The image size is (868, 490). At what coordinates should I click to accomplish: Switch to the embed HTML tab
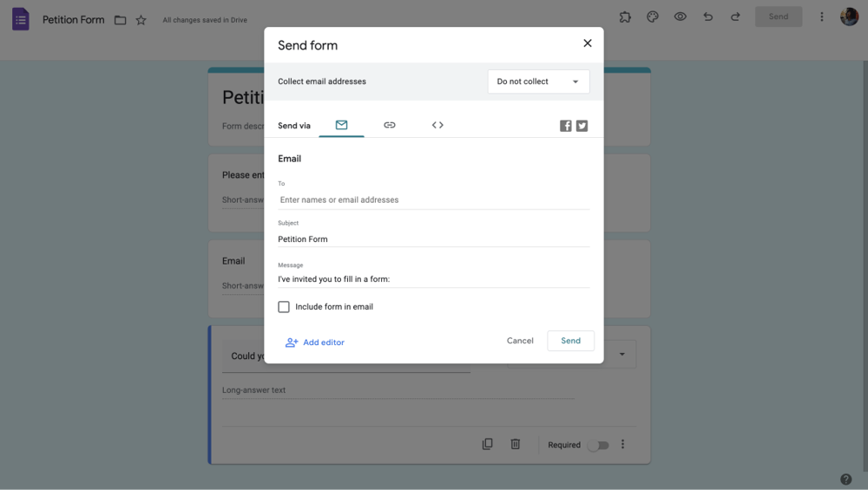click(x=437, y=126)
